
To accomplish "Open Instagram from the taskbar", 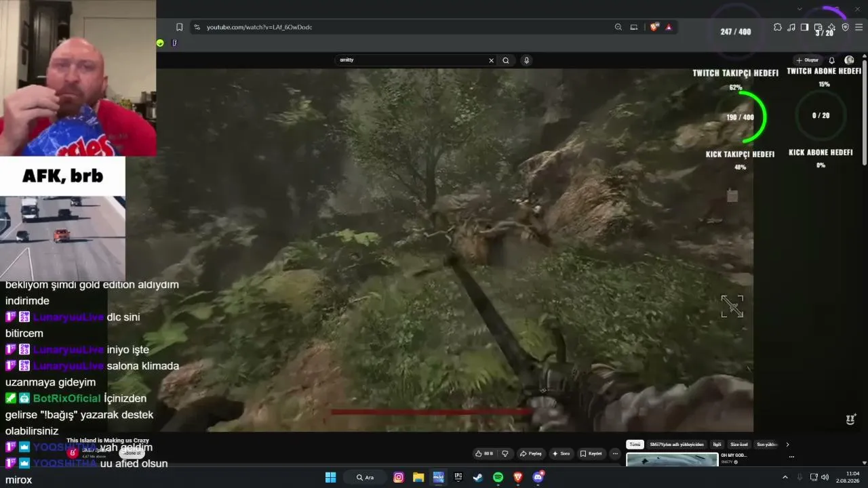I will click(x=399, y=477).
